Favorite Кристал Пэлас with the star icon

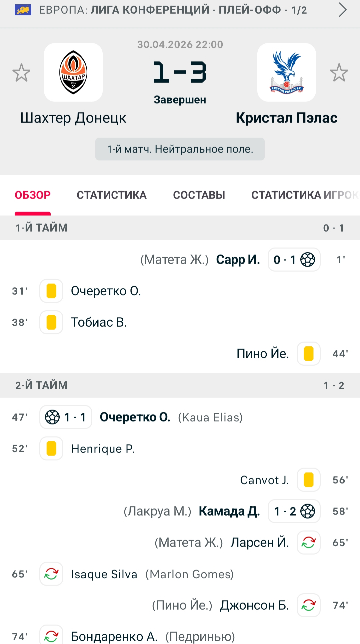point(339,72)
